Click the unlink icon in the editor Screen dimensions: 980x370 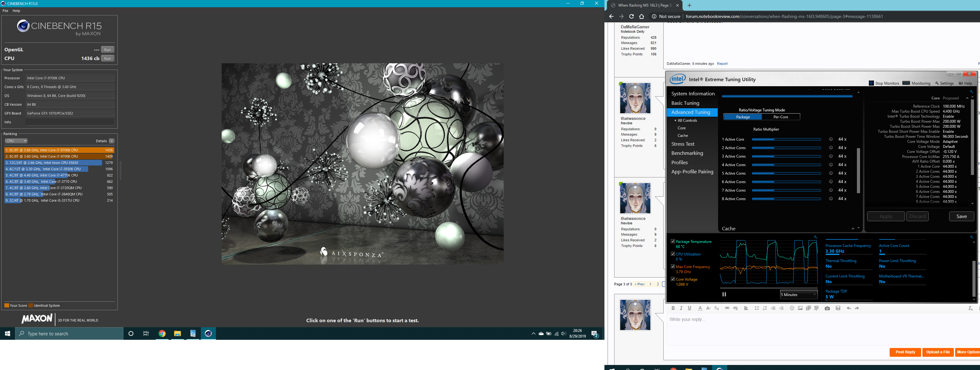[x=735, y=308]
